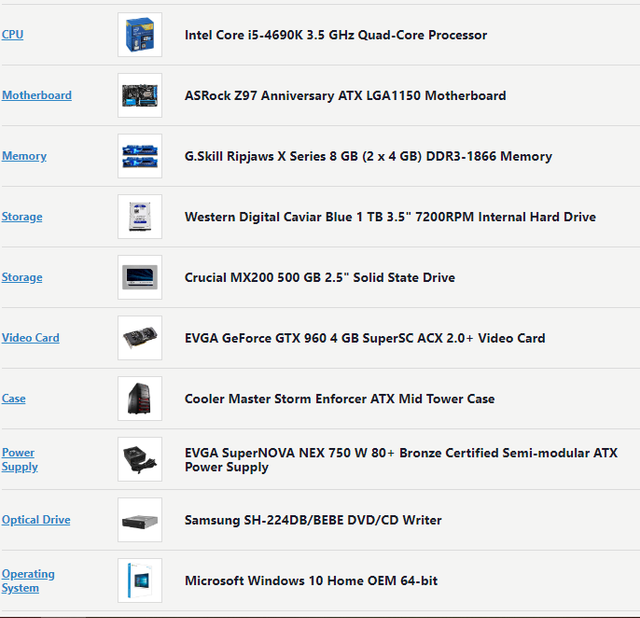Viewport: 640px width, 618px height.
Task: Open the Video Card category link
Action: coord(31,338)
